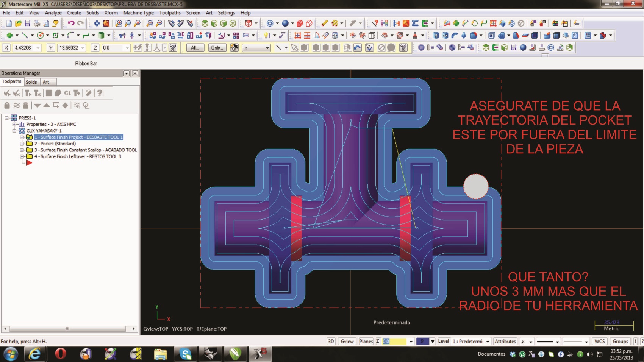Click the X coordinate input field

pos(27,48)
